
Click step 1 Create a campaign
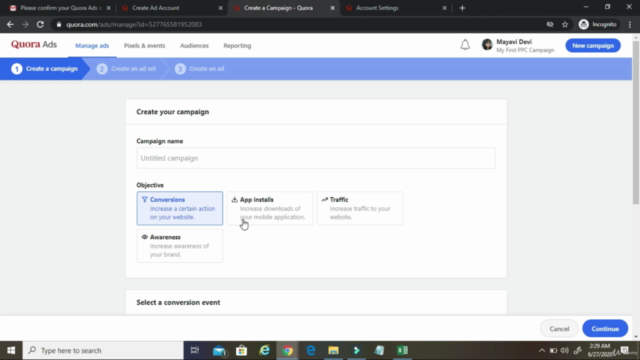tap(44, 69)
